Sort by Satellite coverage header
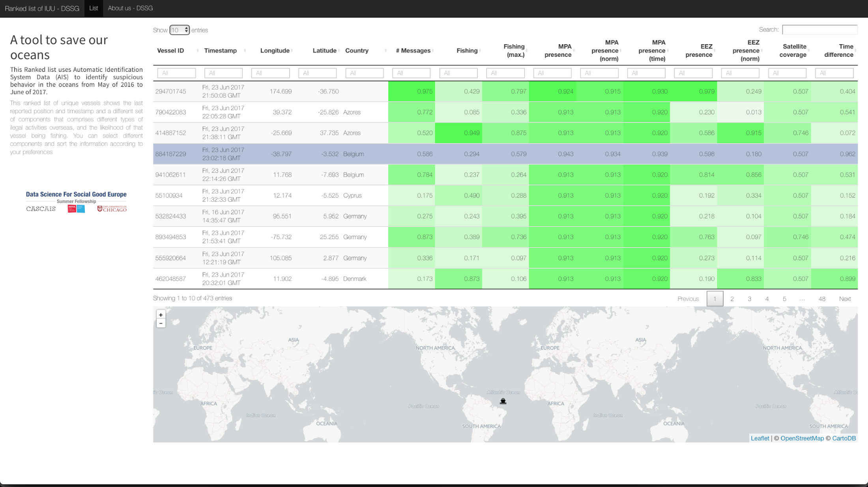The image size is (868, 487). point(788,50)
